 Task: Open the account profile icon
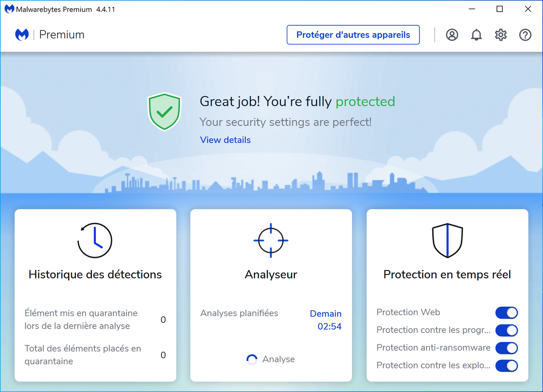(x=452, y=35)
